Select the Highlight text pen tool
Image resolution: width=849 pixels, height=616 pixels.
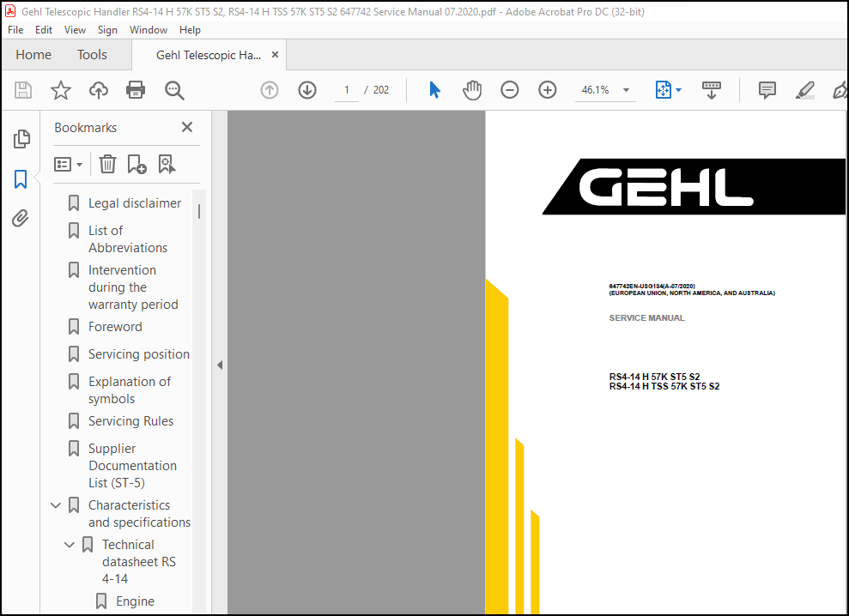tap(805, 90)
